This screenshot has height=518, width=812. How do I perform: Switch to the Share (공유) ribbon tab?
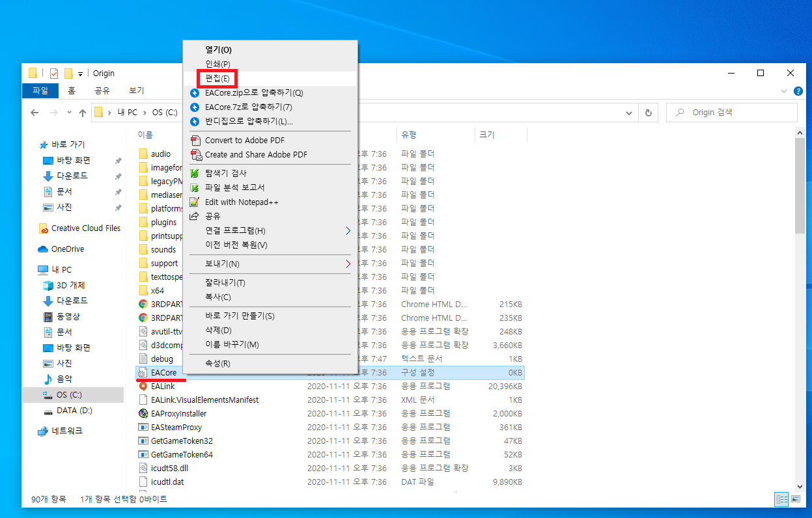[x=102, y=90]
